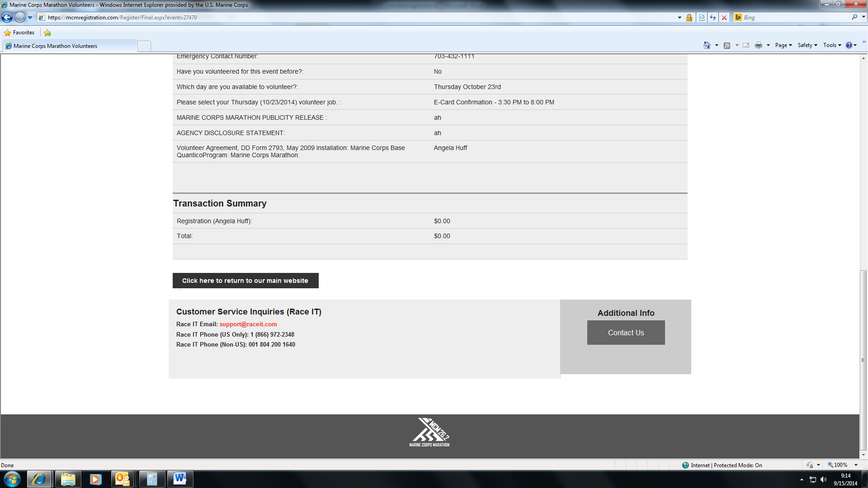Click the Home icon in command bar
The image size is (868, 488).
[x=707, y=45]
